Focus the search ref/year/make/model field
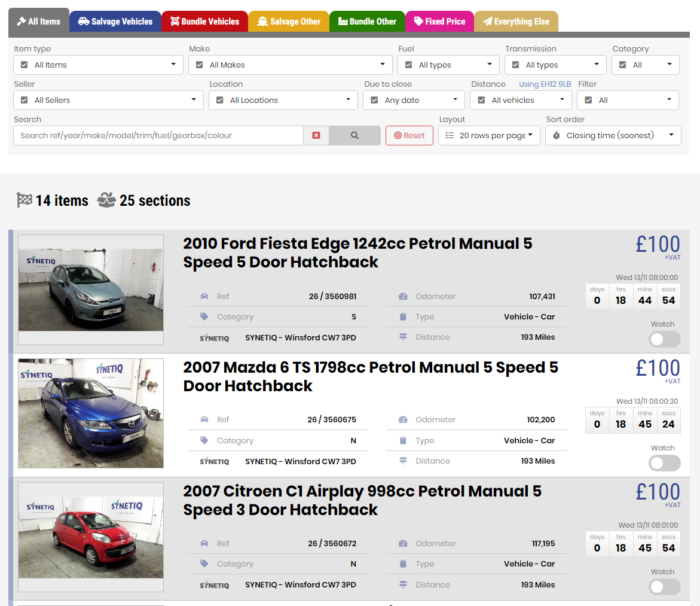Image resolution: width=700 pixels, height=606 pixels. [158, 135]
